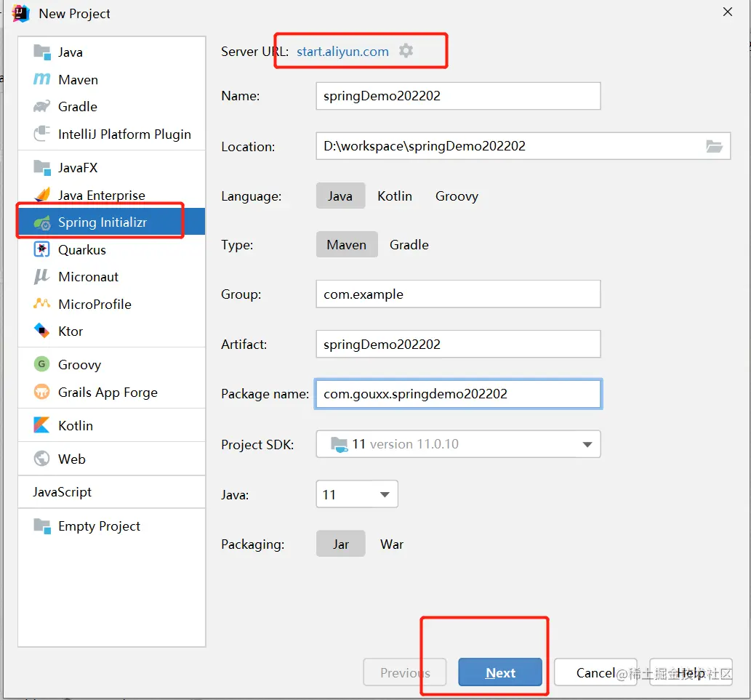This screenshot has height=700, width=751.
Task: Click the Quarkus icon
Action: (x=42, y=249)
